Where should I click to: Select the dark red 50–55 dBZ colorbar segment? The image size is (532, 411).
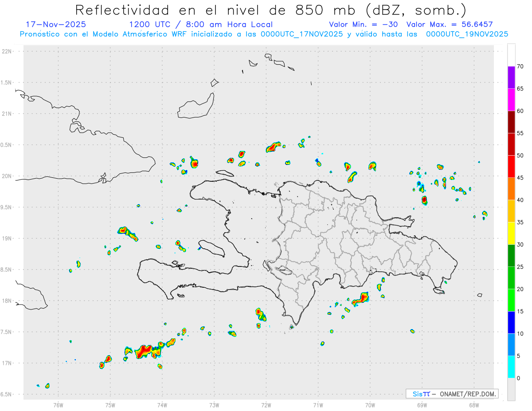point(511,144)
